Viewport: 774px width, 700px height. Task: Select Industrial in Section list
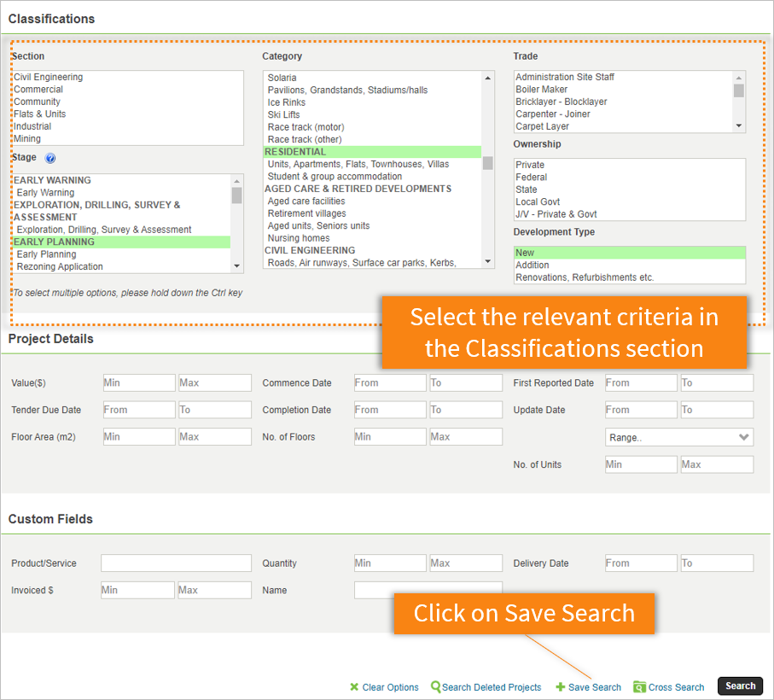click(127, 126)
